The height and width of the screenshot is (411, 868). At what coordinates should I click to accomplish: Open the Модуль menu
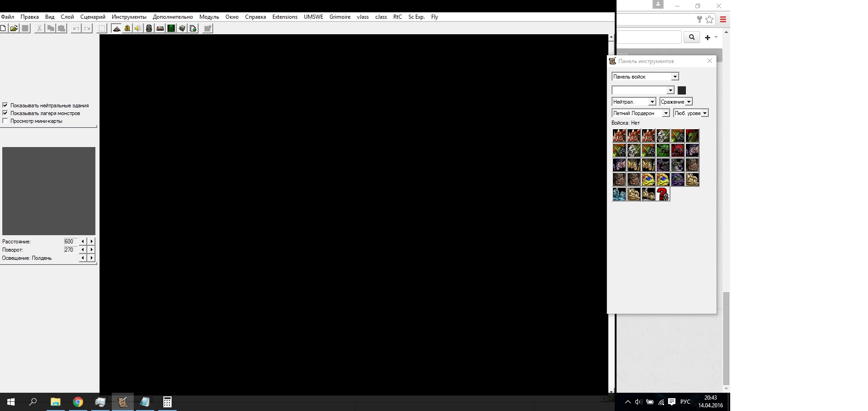coord(209,17)
